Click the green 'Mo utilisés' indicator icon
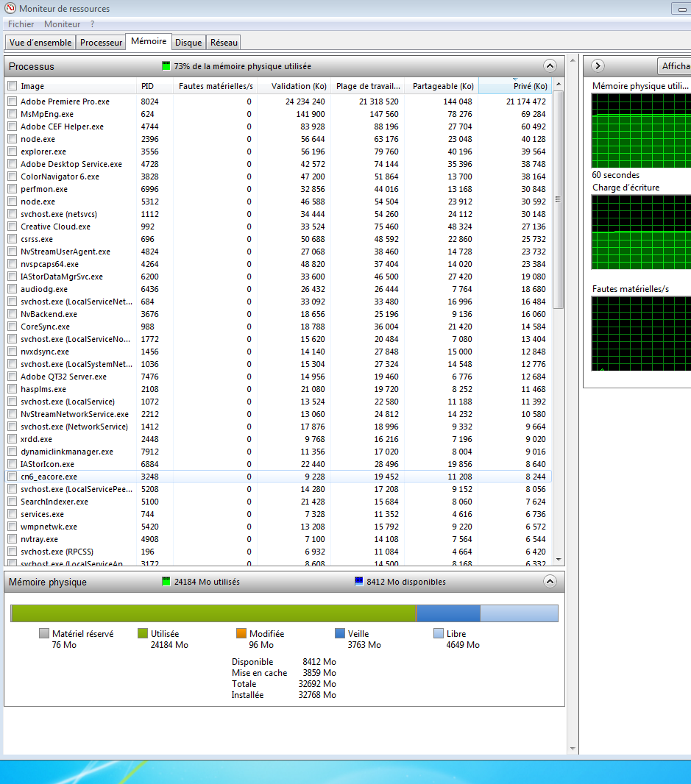 (166, 582)
